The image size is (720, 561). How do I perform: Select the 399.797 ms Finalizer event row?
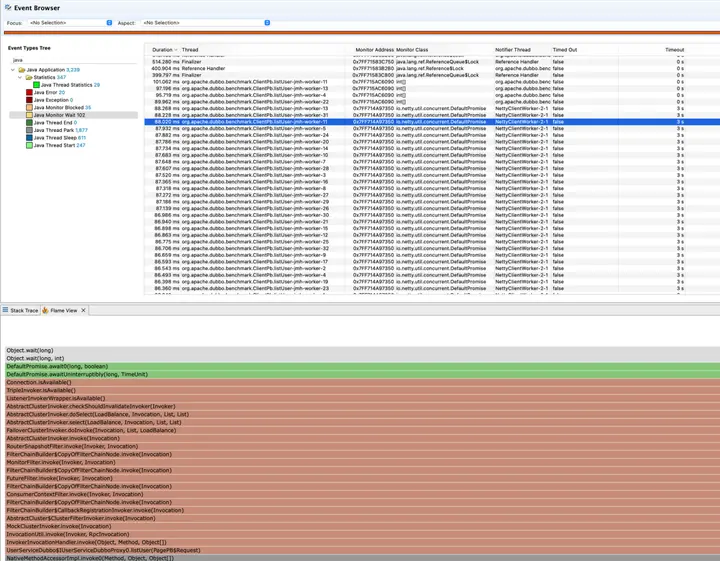pos(432,75)
